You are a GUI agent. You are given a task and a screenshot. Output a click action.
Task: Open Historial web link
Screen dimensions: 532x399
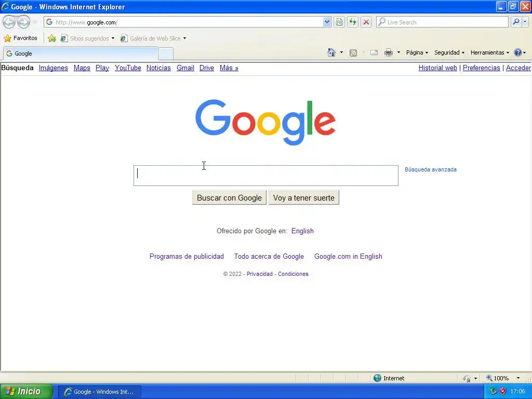coord(437,68)
